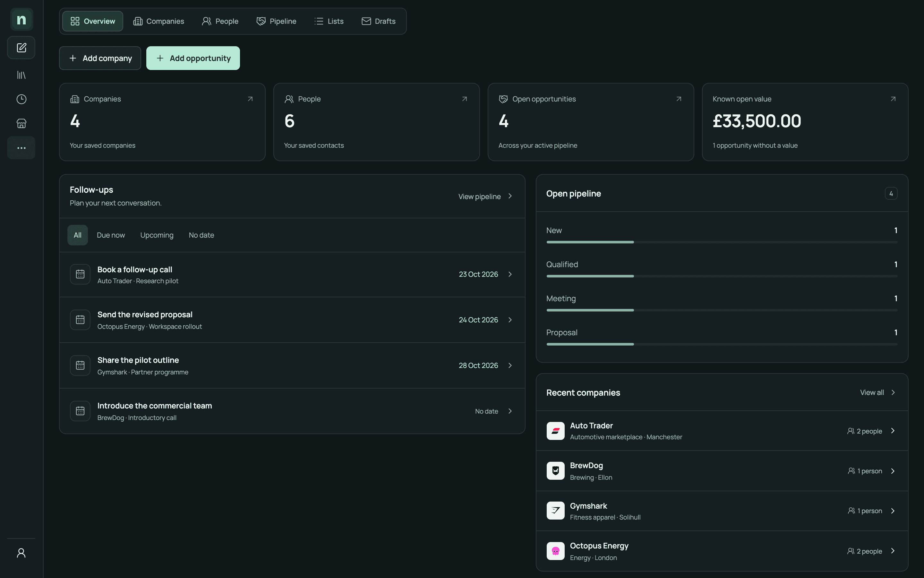Open chevron on Gymshark company row
Screen dimensions: 924x578
[x=893, y=511]
